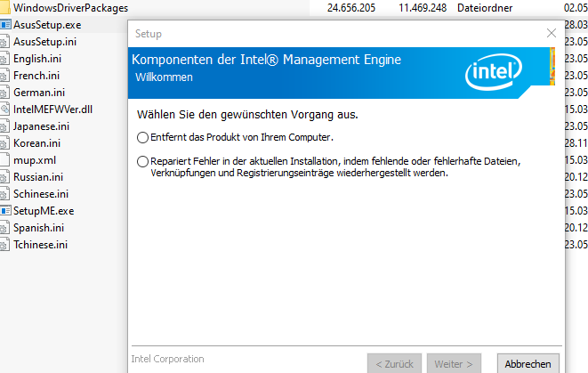
Task: Select the AsusSetup.exe file icon
Action: [x=5, y=25]
